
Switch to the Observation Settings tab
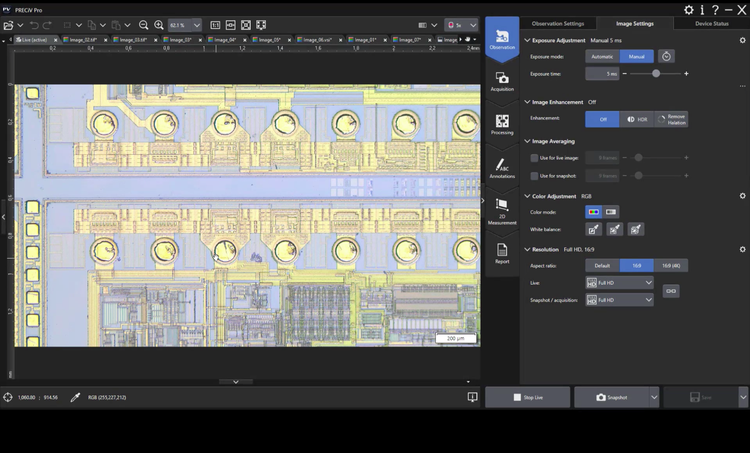tap(557, 23)
